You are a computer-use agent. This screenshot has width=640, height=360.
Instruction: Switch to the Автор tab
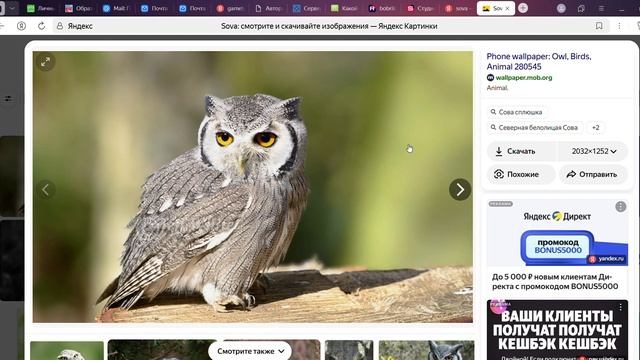269,8
